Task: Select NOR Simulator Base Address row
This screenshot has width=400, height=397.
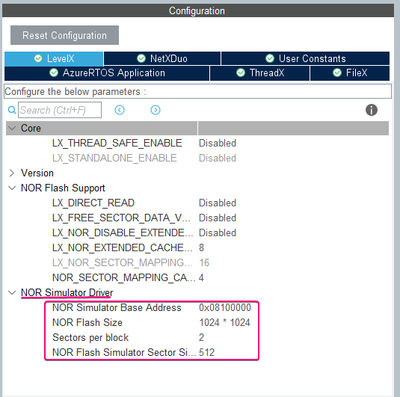Action: (x=117, y=307)
